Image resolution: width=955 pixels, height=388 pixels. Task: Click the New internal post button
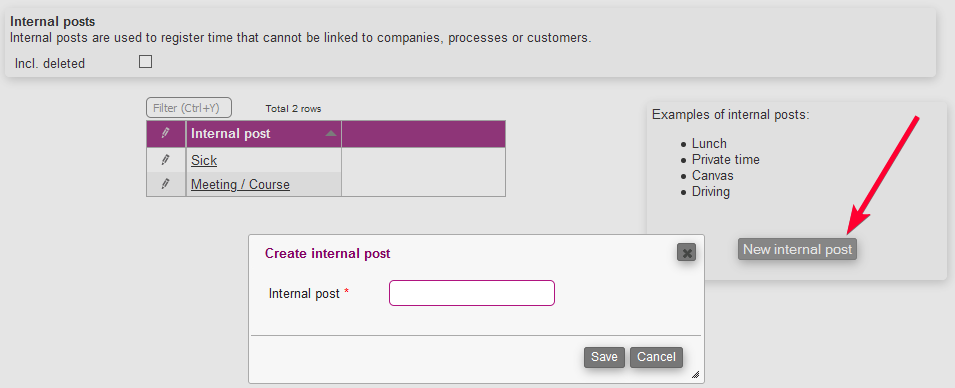[x=797, y=249]
